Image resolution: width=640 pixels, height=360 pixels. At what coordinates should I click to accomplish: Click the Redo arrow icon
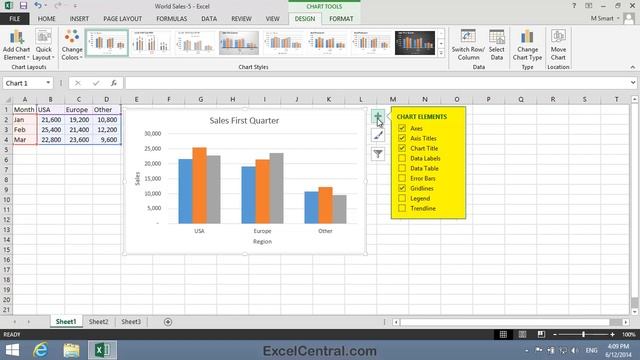pos(58,6)
